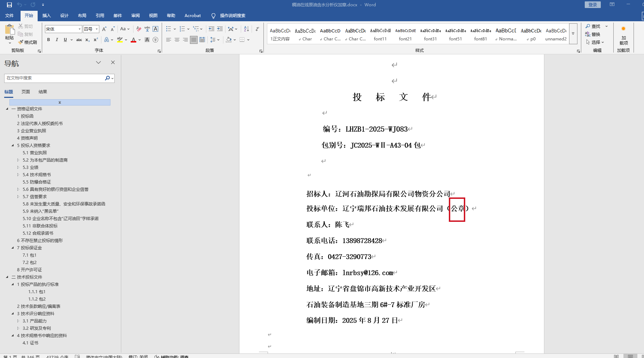Apply a character border with the boxed A icon
This screenshot has height=358, width=644.
155,29
